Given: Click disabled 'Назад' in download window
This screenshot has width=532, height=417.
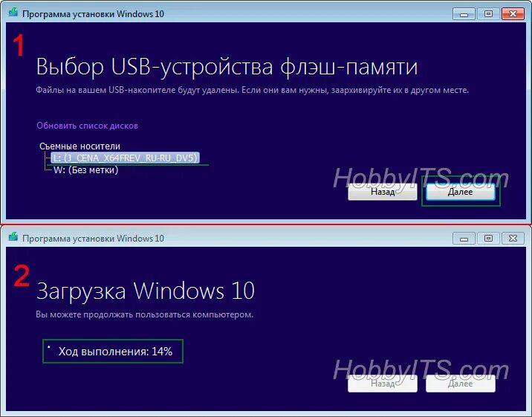Looking at the screenshot, I should 383,384.
